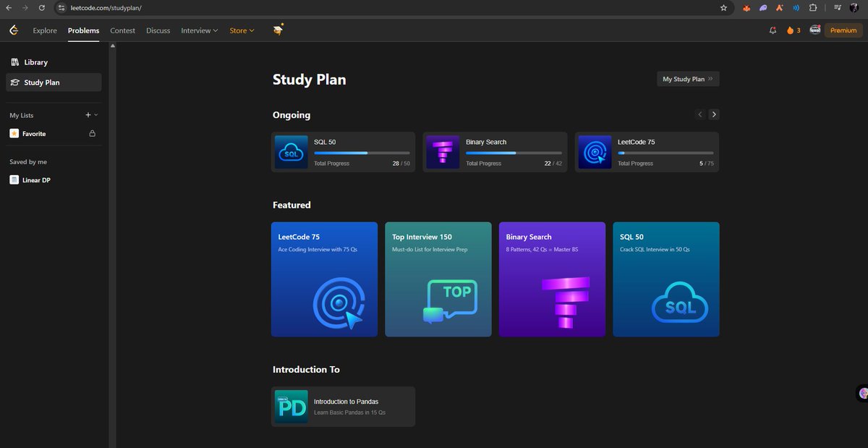Expand the Store dropdown menu
Viewport: 868px width, 448px height.
point(242,30)
